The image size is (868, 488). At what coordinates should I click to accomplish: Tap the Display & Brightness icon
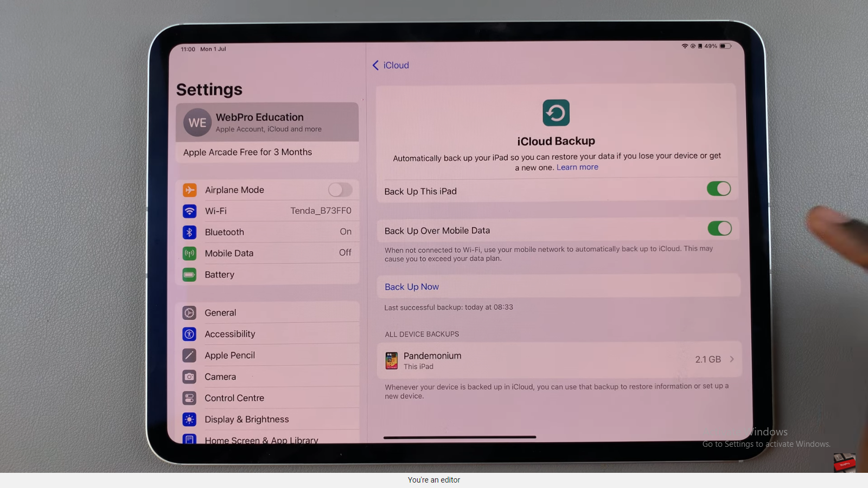[x=189, y=419]
